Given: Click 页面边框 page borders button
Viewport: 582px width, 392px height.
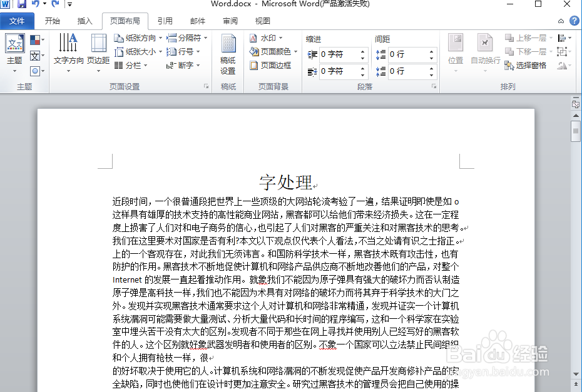Looking at the screenshot, I should click(270, 66).
